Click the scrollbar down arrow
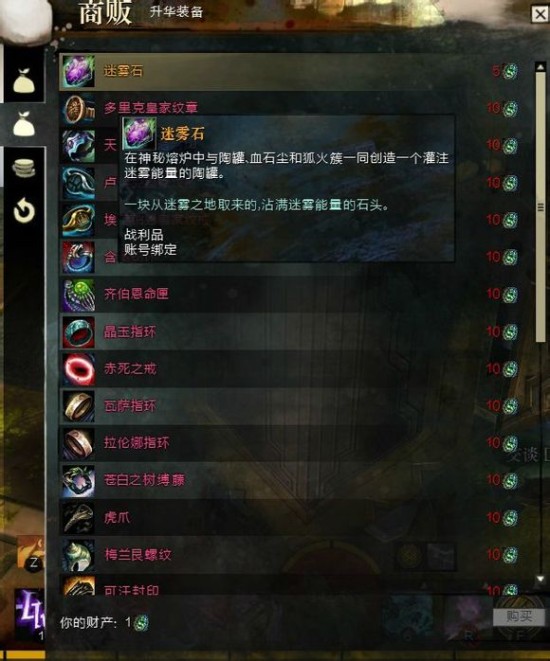Screen dimensions: 550x661 coord(540,579)
